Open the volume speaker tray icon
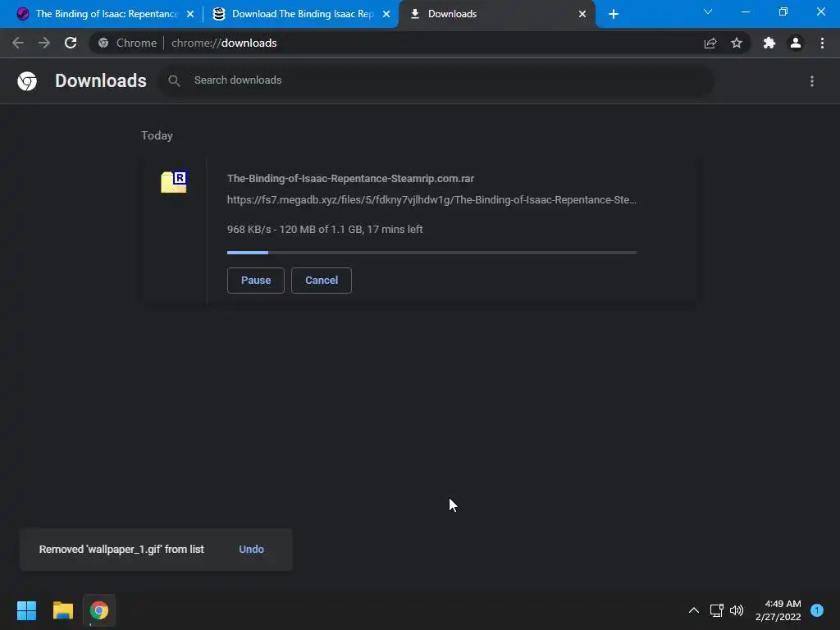The image size is (840, 630). click(x=737, y=610)
